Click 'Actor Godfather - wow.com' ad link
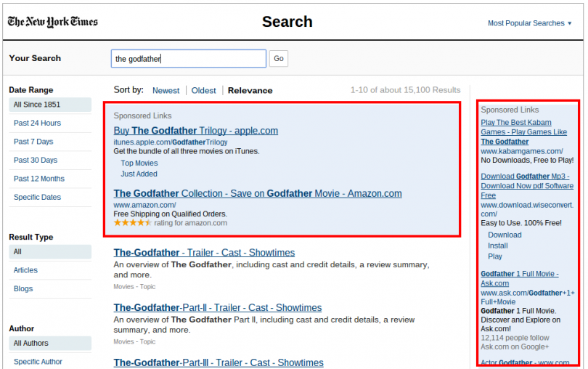Screen dimensions: 588x369 (x=525, y=362)
